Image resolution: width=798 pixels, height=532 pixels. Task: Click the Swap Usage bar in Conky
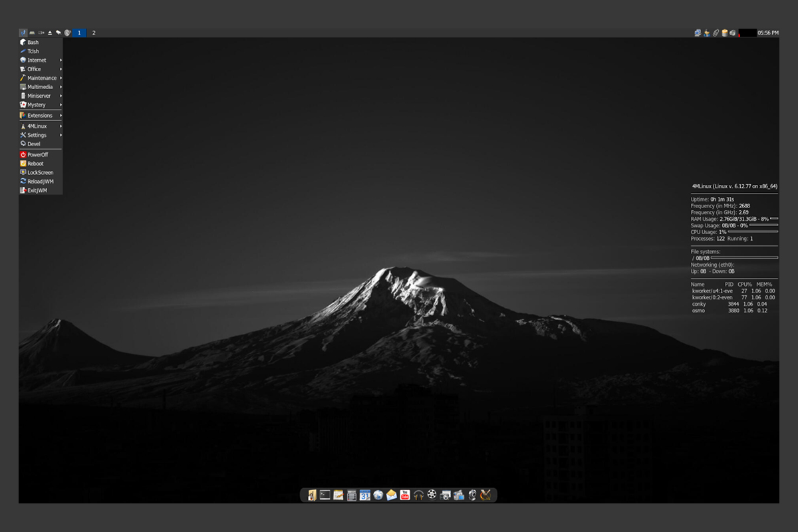pyautogui.click(x=763, y=225)
